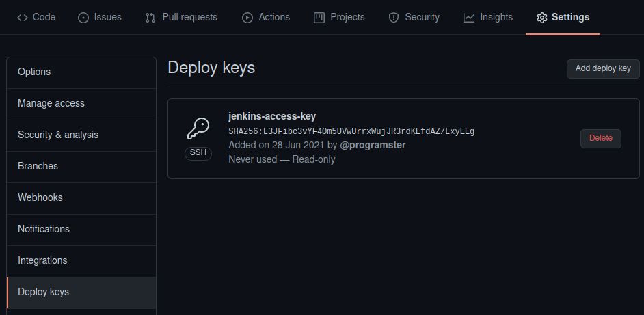Screen dimensions: 644x315
Task: Click the Security shield icon
Action: pyautogui.click(x=393, y=18)
